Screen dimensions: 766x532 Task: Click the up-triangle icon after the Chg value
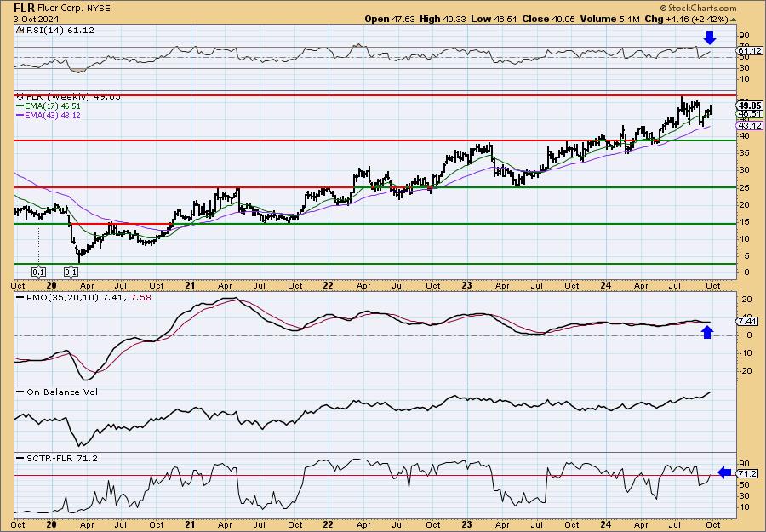coord(734,20)
